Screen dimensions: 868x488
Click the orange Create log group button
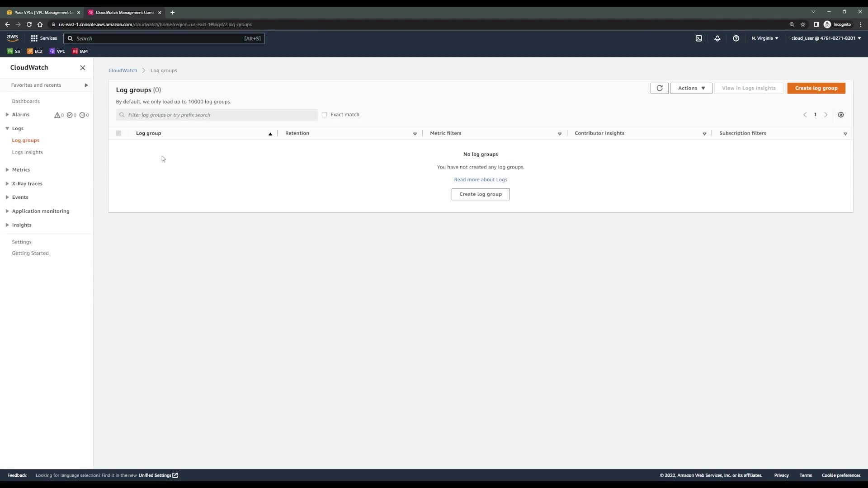coord(816,88)
